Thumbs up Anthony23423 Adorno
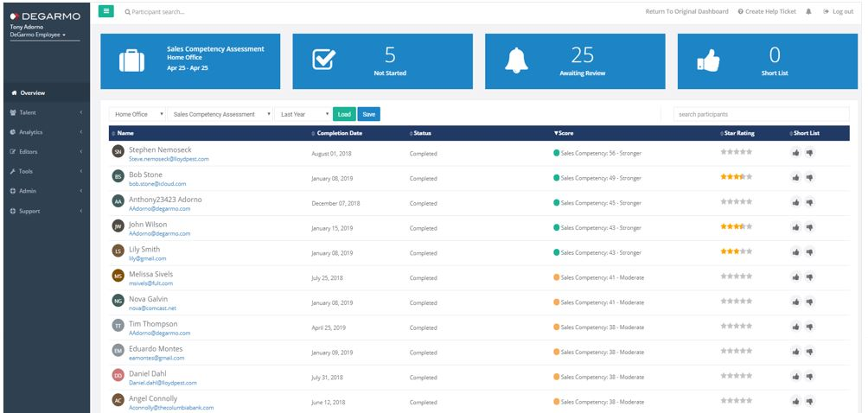The width and height of the screenshot is (868, 413). [x=795, y=203]
